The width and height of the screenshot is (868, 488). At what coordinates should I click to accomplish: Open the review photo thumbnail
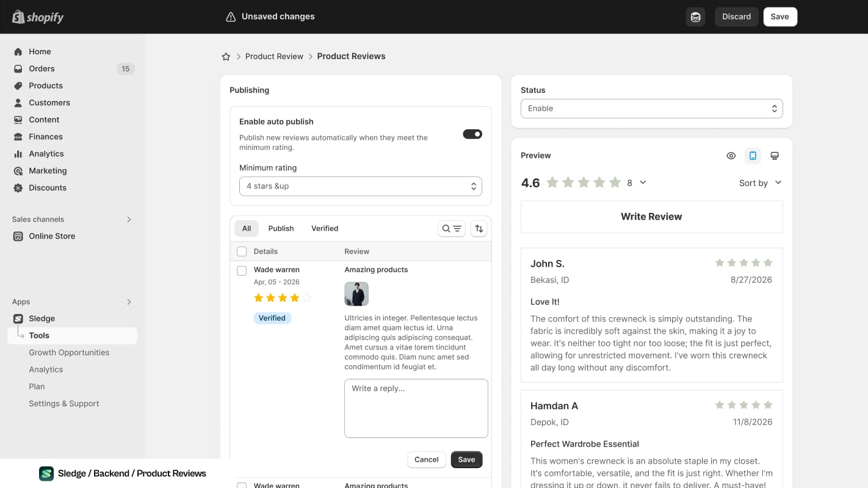point(356,294)
